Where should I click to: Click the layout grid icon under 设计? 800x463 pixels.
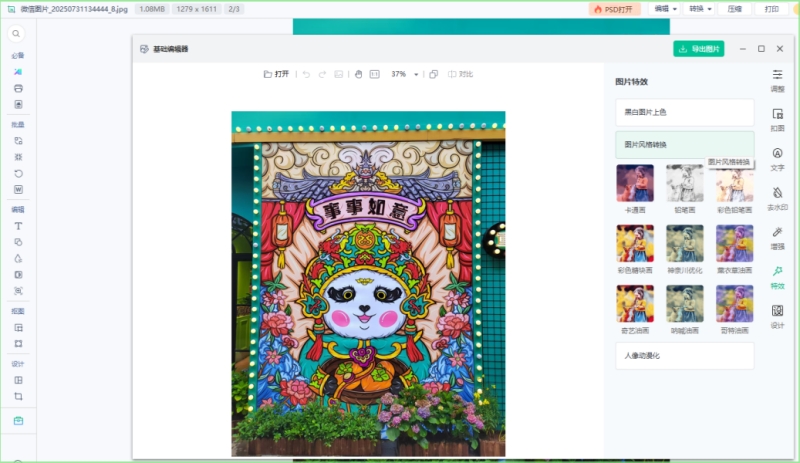18,380
